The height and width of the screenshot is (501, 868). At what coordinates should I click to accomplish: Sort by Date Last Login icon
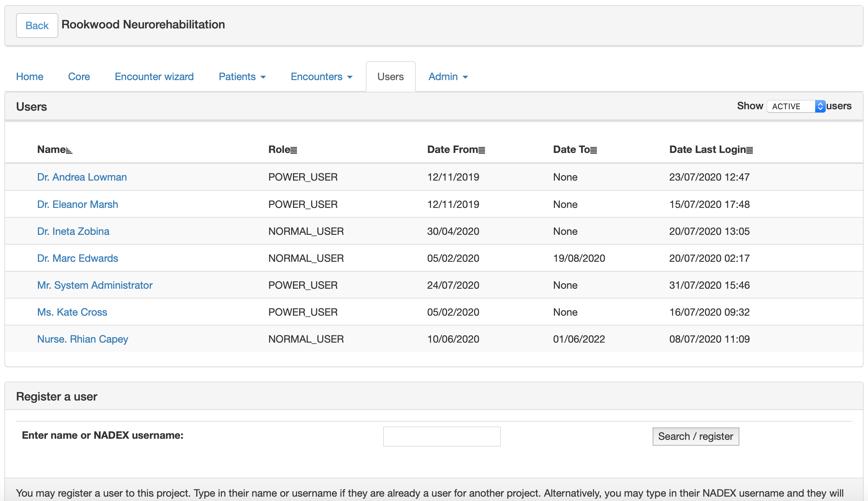click(x=750, y=150)
